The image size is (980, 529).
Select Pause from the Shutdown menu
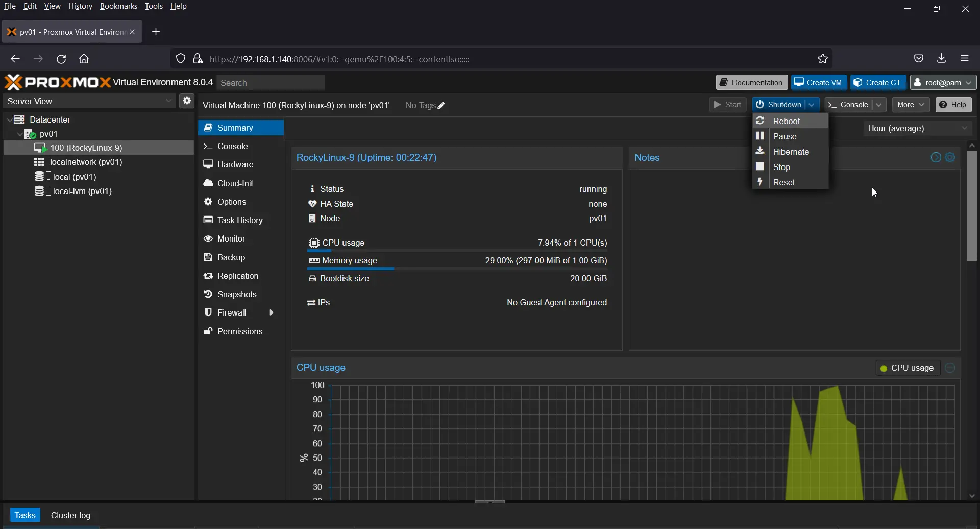pos(790,136)
